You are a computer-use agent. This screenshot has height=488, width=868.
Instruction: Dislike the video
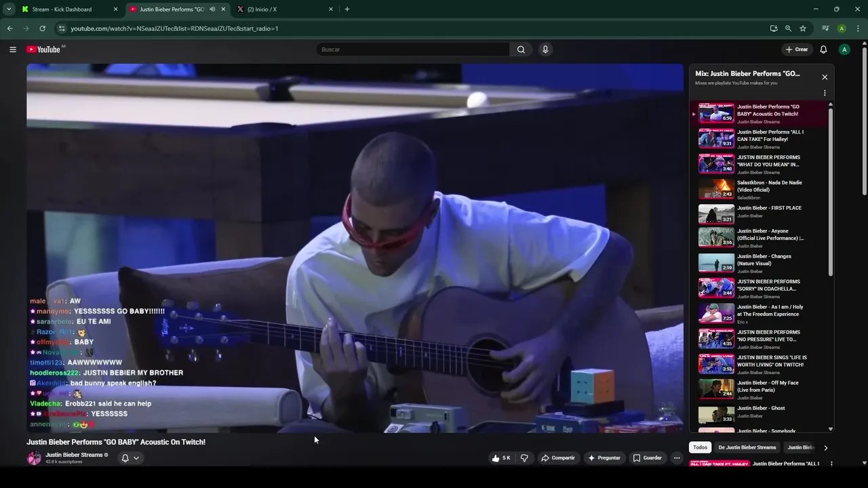coord(524,458)
